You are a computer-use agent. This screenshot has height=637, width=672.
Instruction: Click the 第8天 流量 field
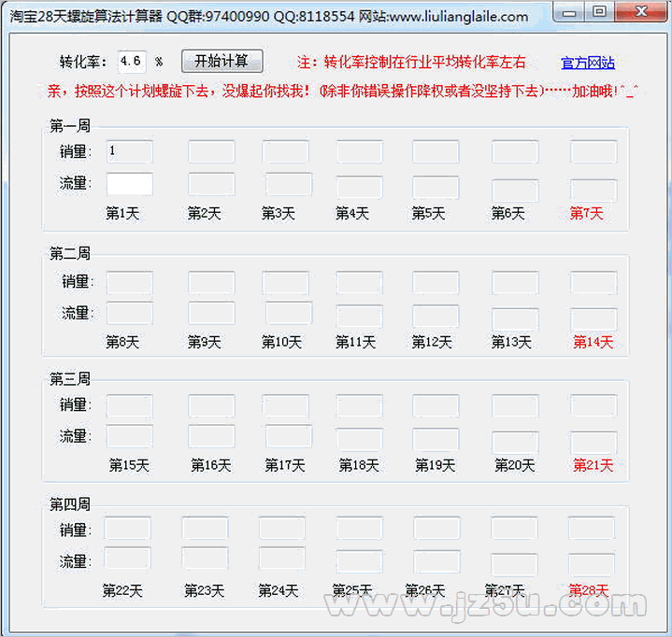pyautogui.click(x=129, y=313)
